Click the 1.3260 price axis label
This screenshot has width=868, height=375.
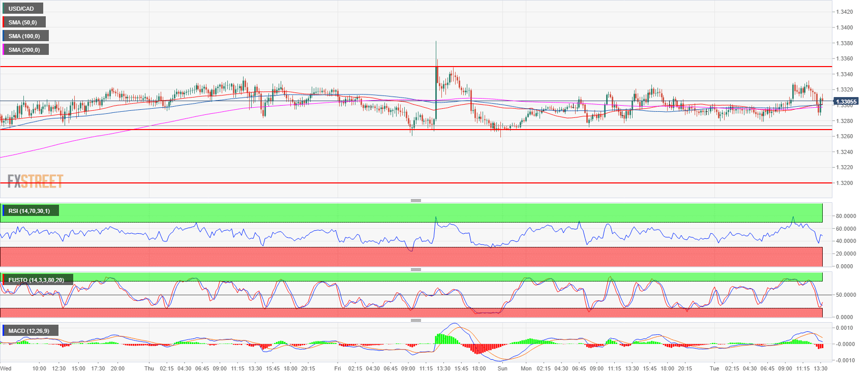(845, 136)
